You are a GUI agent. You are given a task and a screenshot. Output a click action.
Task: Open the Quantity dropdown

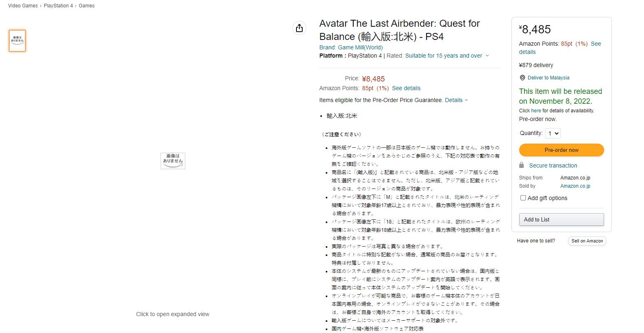[x=553, y=133]
